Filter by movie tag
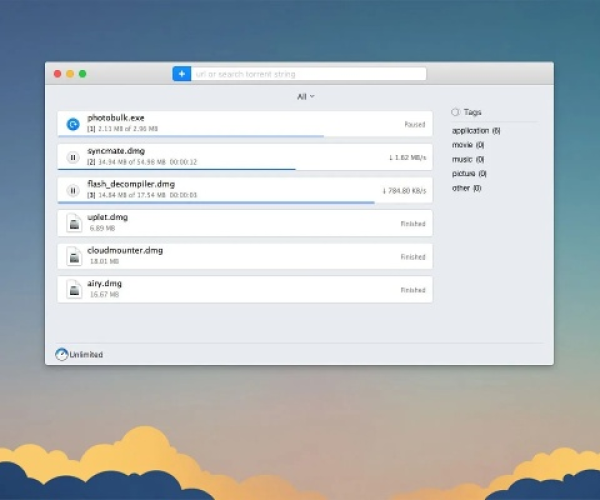 (x=468, y=145)
